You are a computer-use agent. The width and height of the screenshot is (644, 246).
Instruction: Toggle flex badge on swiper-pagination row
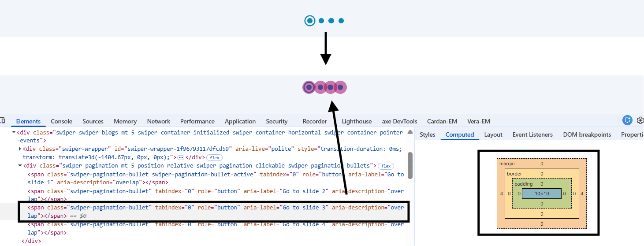click(386, 166)
